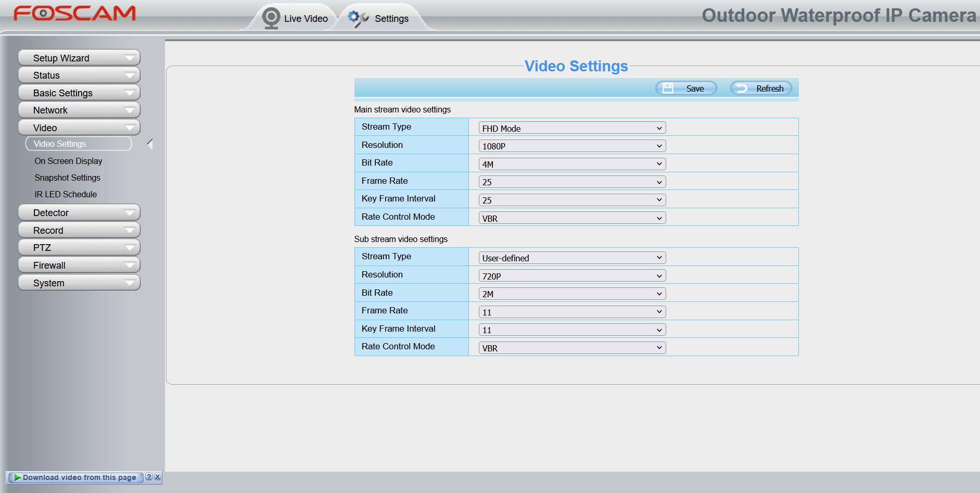Viewport: 980px width, 493px height.
Task: Open main stream Frame Rate 25 dropdown
Action: tap(572, 182)
